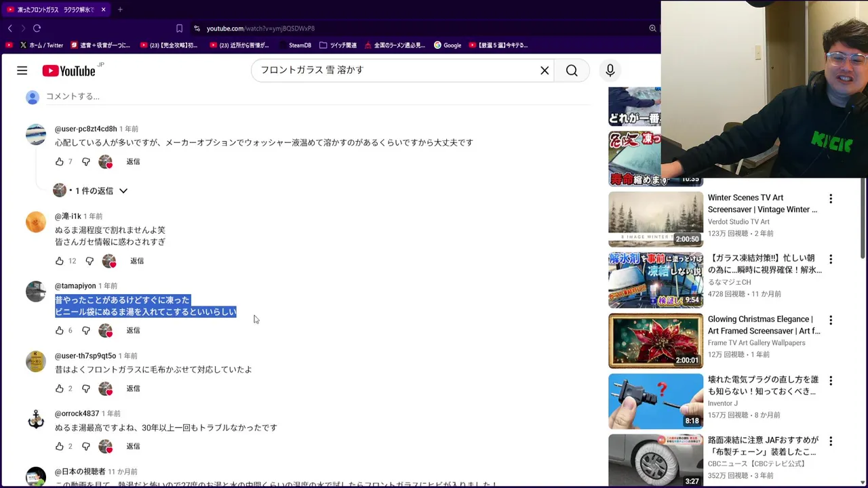The width and height of the screenshot is (868, 488).
Task: Open @user-th7sp9qt5o channel name link
Action: tap(85, 356)
